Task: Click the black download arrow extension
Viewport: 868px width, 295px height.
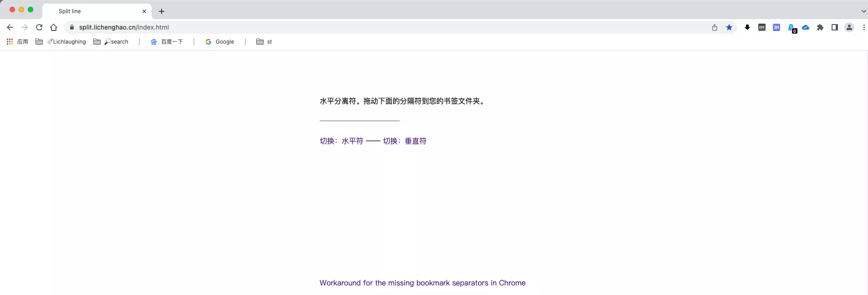Action: pyautogui.click(x=747, y=27)
